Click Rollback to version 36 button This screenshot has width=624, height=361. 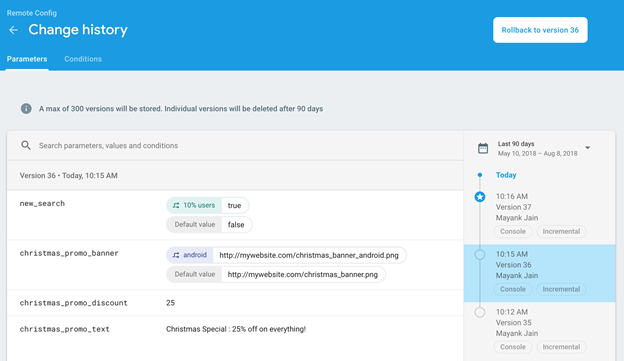[540, 30]
